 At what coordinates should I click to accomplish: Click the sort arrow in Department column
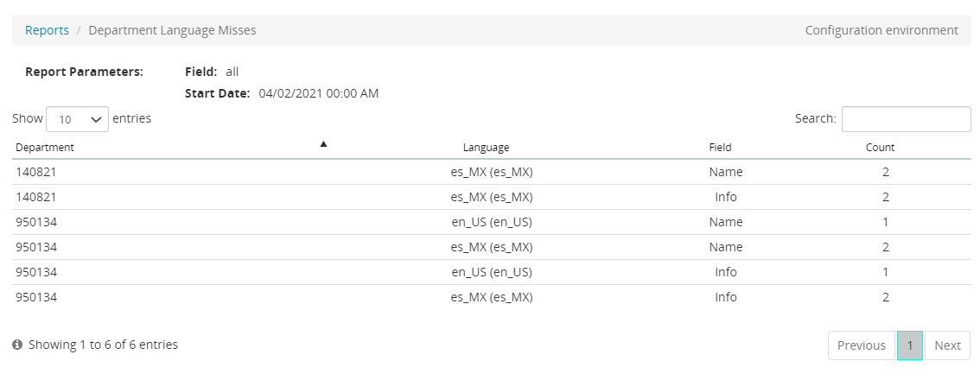coord(323,144)
